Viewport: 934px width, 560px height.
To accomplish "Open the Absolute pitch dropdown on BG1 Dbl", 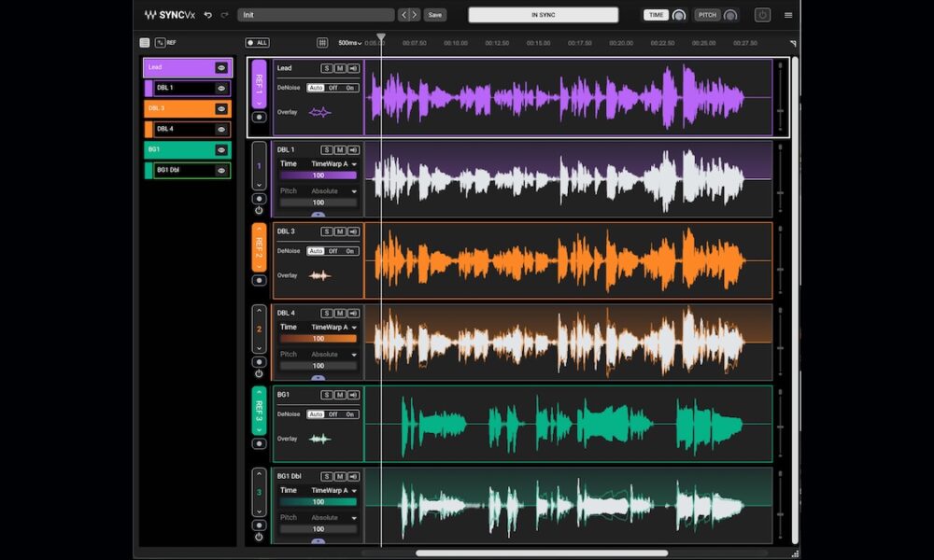I will tap(330, 517).
